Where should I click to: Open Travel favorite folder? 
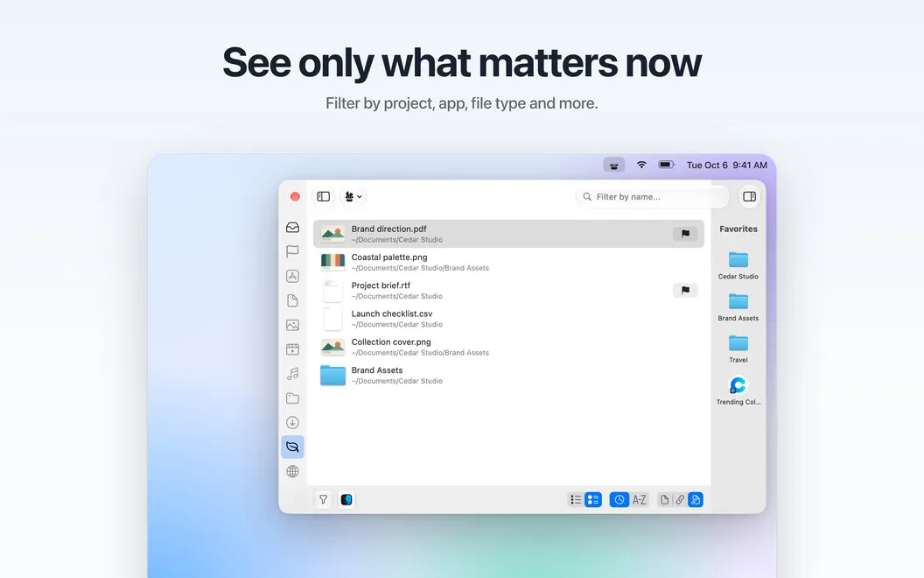pos(738,349)
